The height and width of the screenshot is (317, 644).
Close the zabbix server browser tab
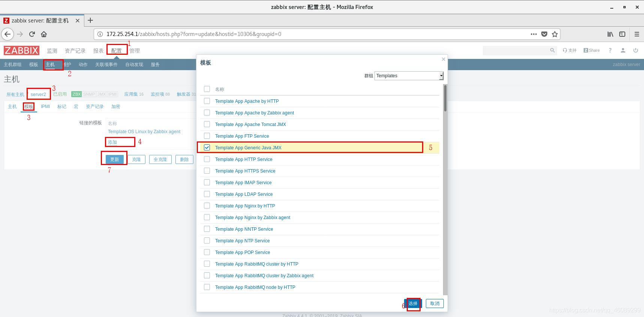[78, 21]
